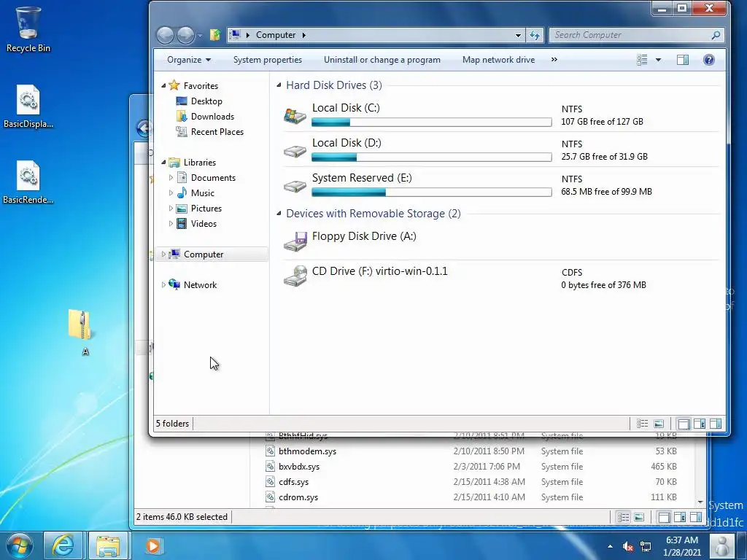Open Desktop in Favorites

(x=206, y=101)
